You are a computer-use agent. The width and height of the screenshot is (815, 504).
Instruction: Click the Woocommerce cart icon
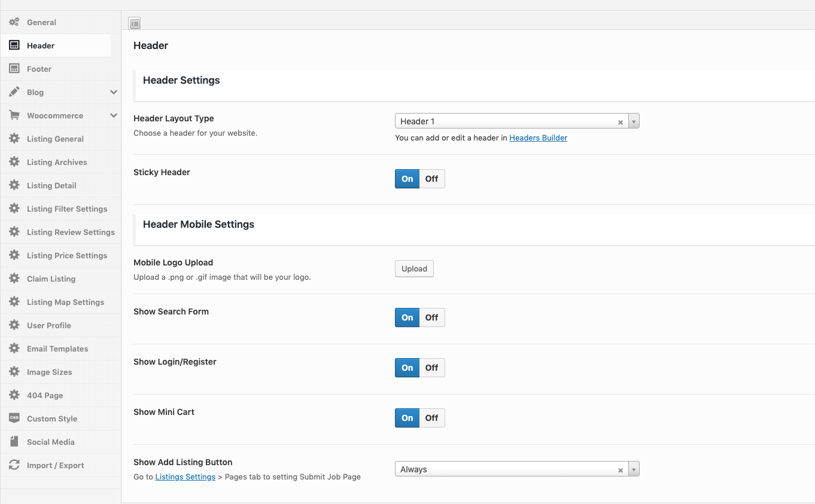click(x=14, y=115)
